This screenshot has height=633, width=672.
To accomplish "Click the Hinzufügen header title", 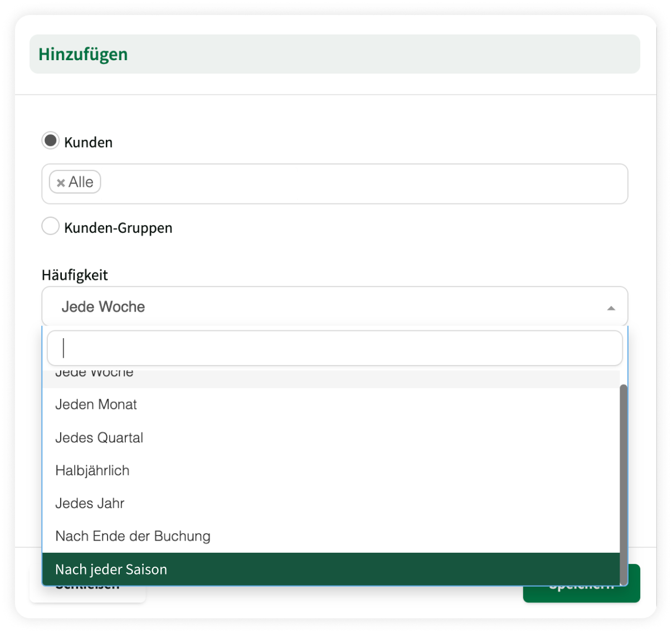I will [83, 55].
